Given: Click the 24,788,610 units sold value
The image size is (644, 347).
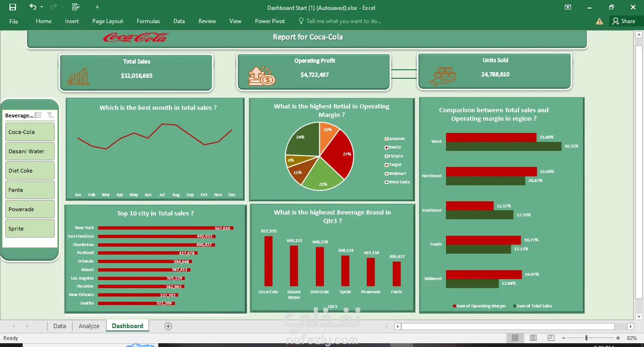Looking at the screenshot, I should click(495, 74).
